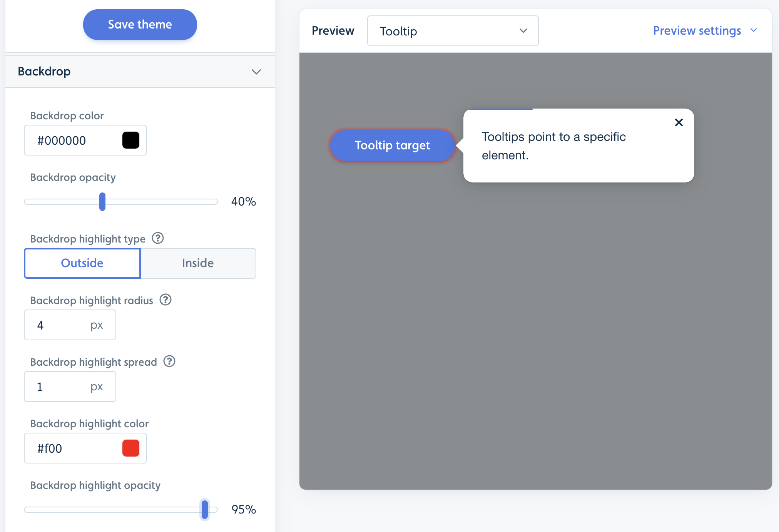Click the 40% opacity value

pos(244,201)
